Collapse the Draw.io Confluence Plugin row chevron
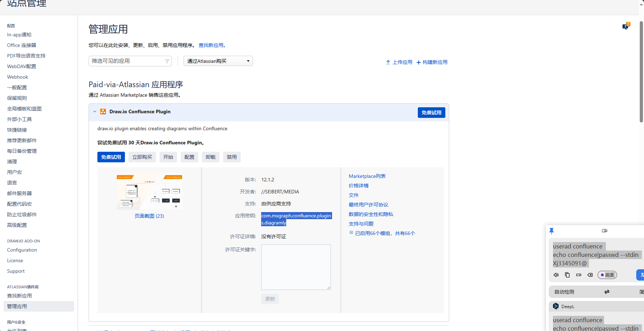This screenshot has width=644, height=331. tap(95, 112)
